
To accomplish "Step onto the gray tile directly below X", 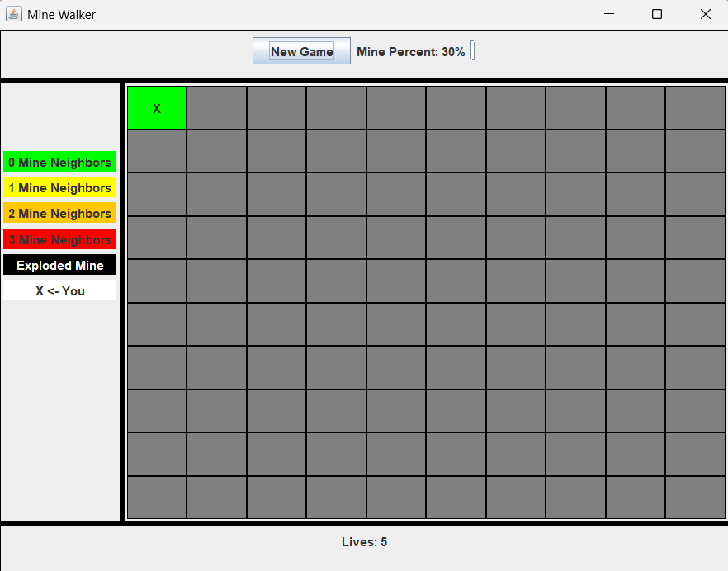I will click(157, 151).
